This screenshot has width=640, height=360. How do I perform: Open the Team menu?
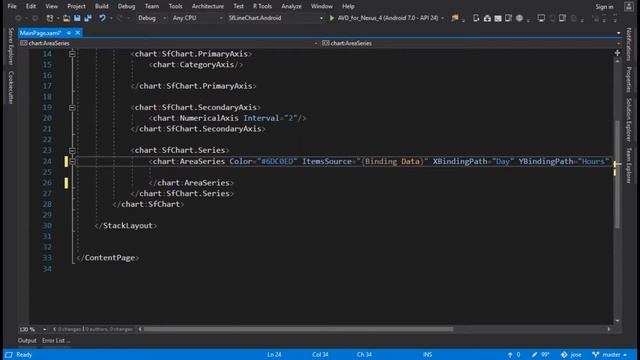pyautogui.click(x=152, y=6)
